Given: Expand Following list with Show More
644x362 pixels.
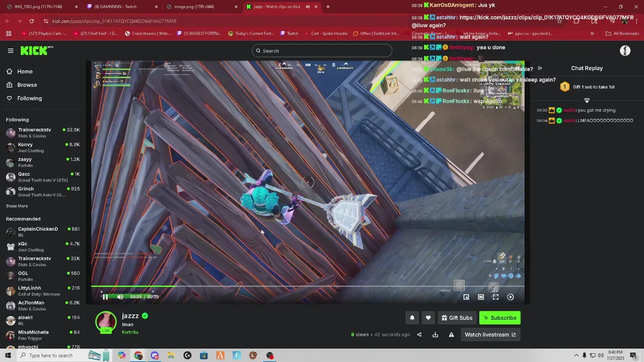Looking at the screenshot, I should (x=17, y=206).
